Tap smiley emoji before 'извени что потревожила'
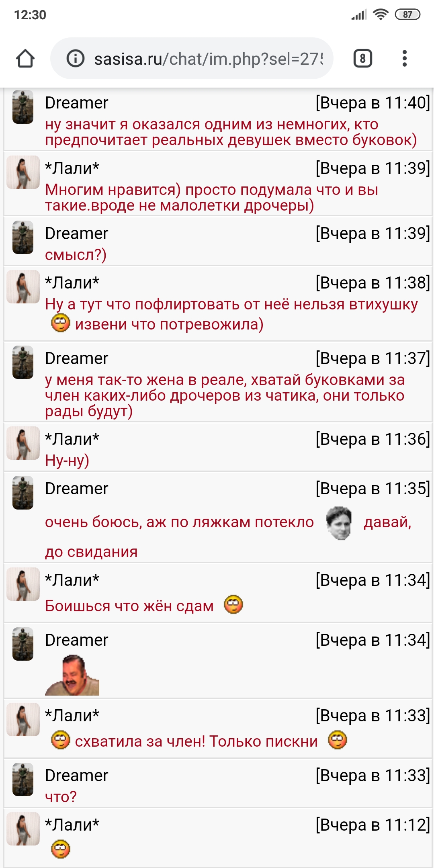 pos(61,323)
